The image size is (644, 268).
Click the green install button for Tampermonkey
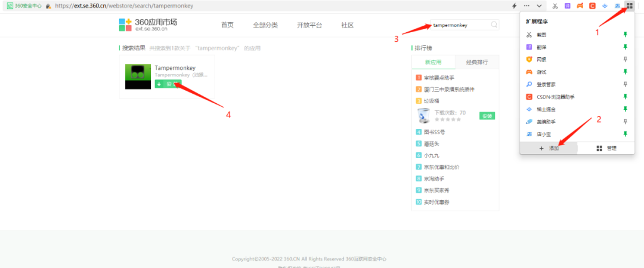[168, 84]
